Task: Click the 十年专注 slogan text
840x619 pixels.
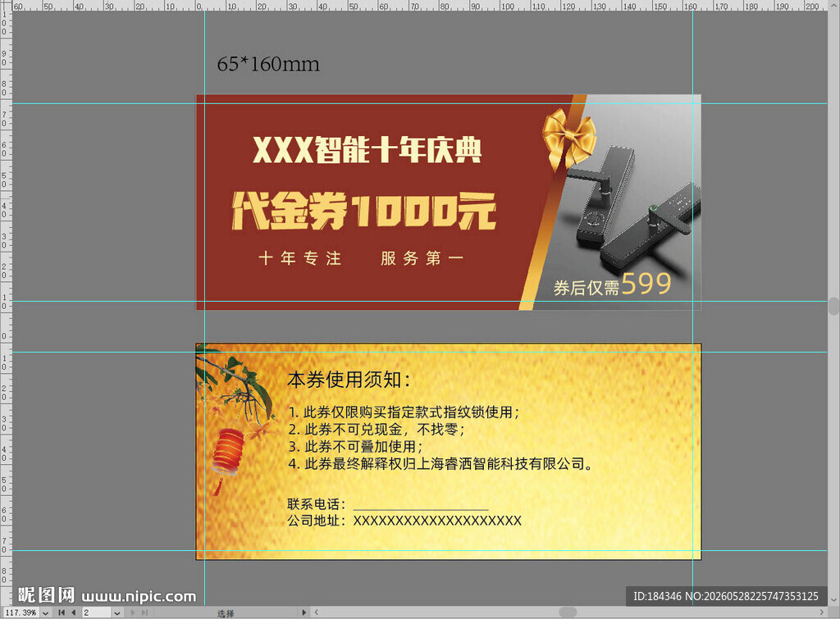Action: tap(300, 258)
